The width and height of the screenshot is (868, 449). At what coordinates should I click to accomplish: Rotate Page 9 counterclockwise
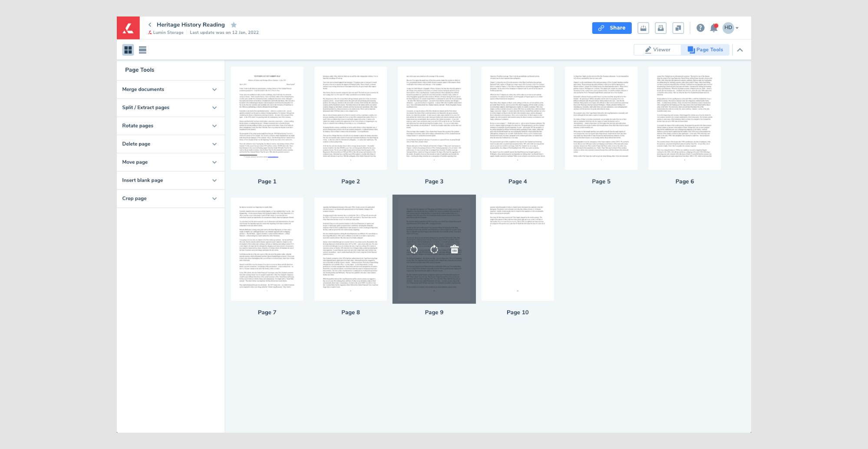pyautogui.click(x=414, y=249)
